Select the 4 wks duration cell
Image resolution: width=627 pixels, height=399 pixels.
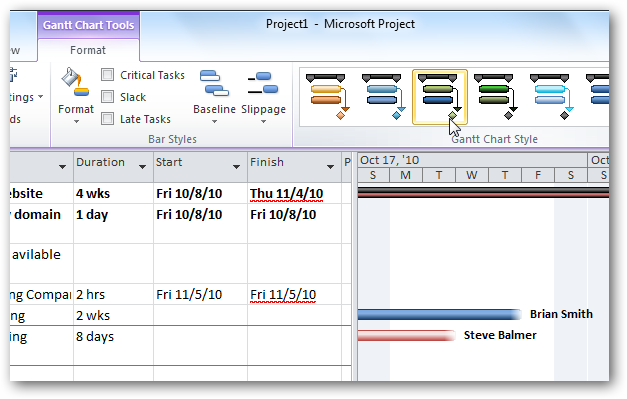point(113,194)
